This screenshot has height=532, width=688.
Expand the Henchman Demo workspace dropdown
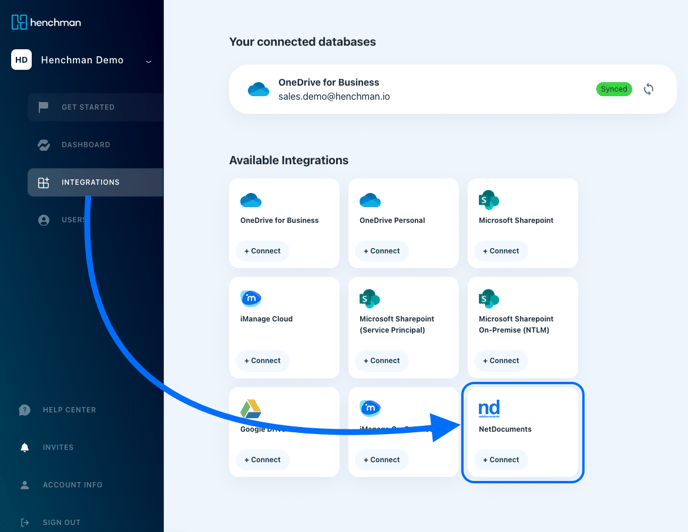(148, 61)
